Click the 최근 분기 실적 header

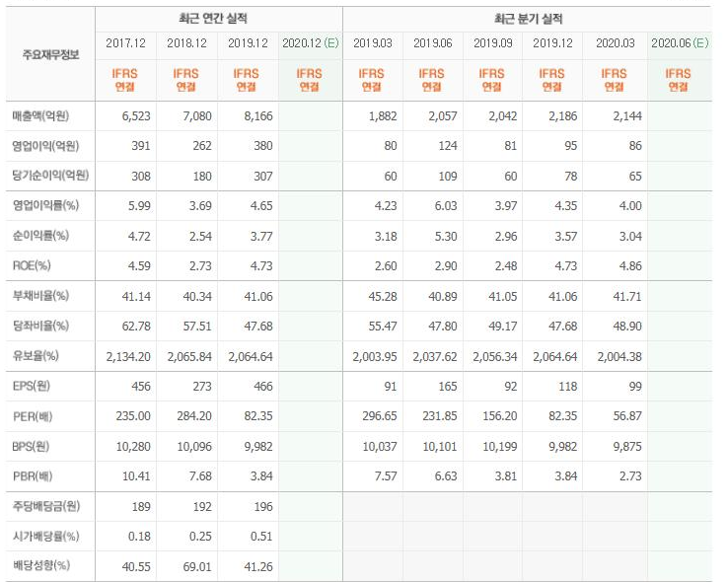click(x=529, y=19)
